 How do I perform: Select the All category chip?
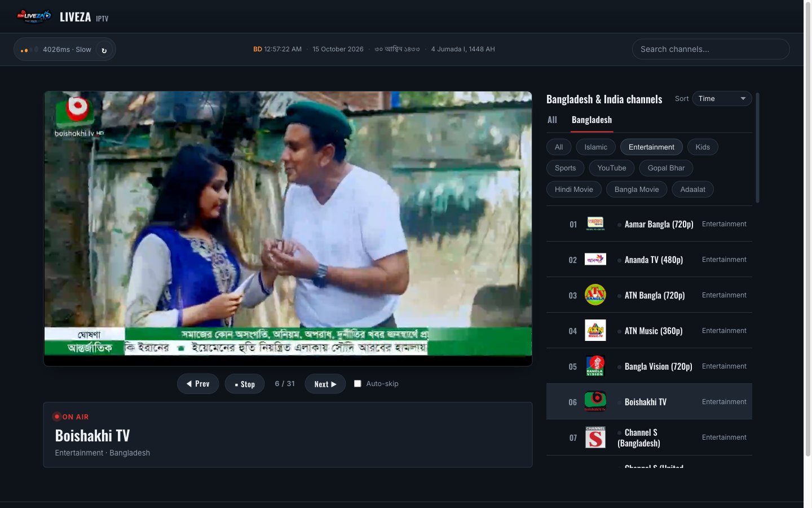[559, 147]
